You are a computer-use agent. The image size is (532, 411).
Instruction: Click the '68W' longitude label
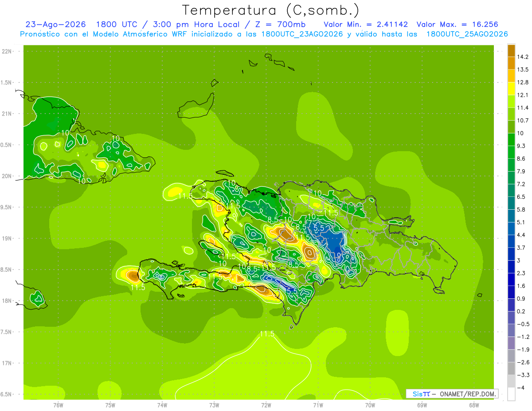coord(474,405)
